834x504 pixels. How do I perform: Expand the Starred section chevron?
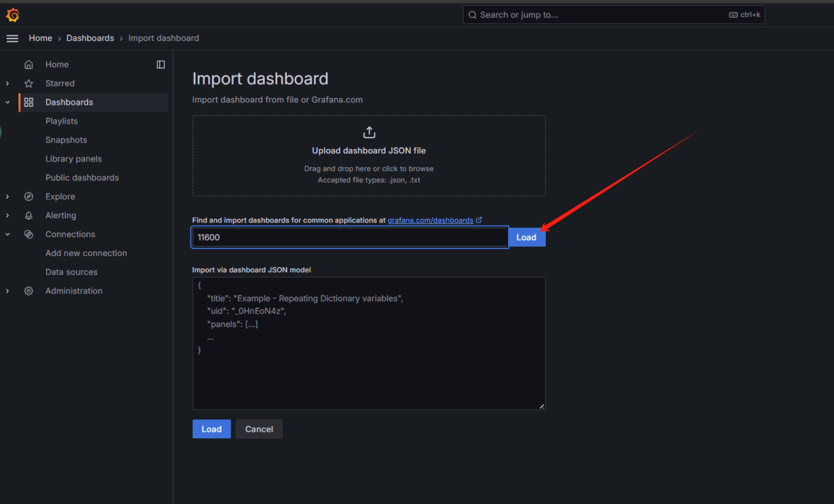pos(8,83)
